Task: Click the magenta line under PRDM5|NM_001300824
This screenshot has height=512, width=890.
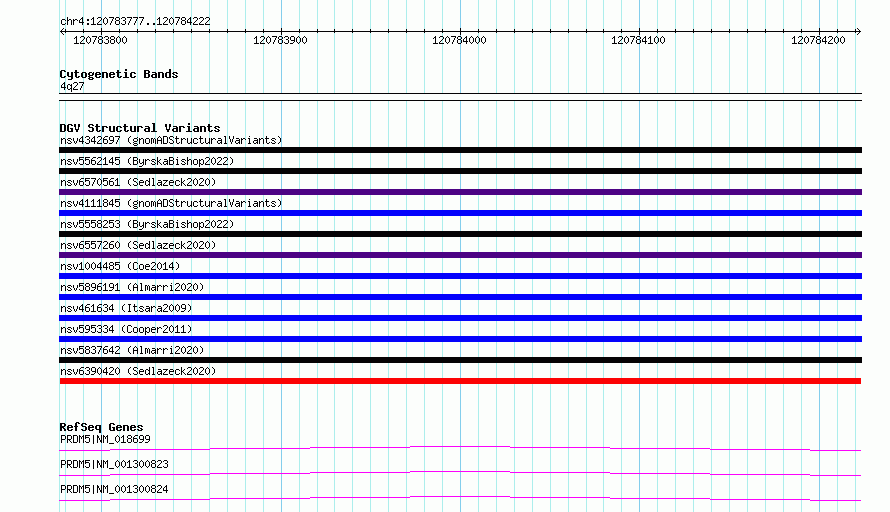Action: tap(460, 498)
